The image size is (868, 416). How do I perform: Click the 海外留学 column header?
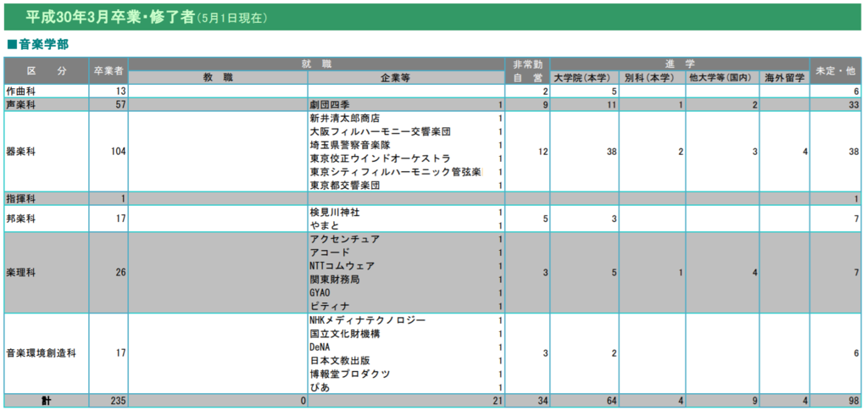pyautogui.click(x=784, y=78)
